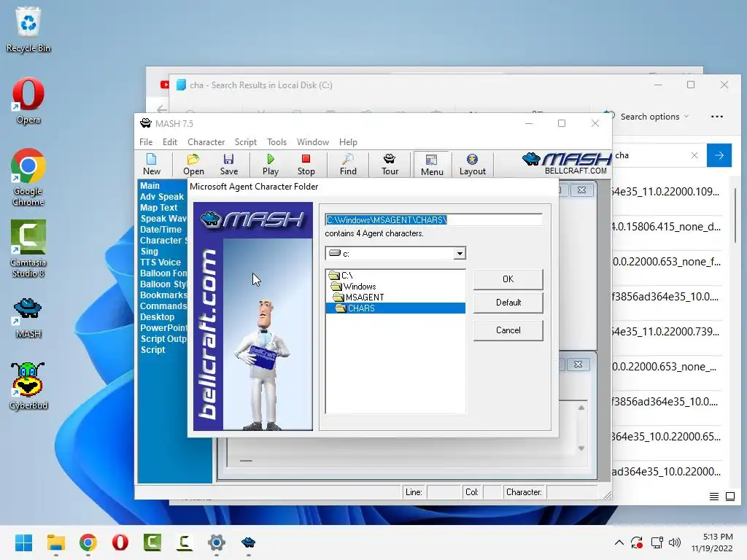Select the Google Chrome desktop shortcut
Viewport: 747px width, 560px height.
click(x=28, y=177)
